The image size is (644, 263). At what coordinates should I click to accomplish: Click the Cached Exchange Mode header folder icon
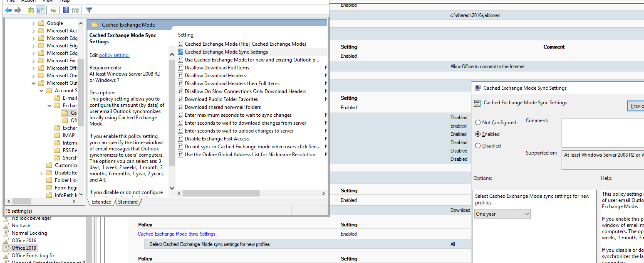click(x=94, y=25)
